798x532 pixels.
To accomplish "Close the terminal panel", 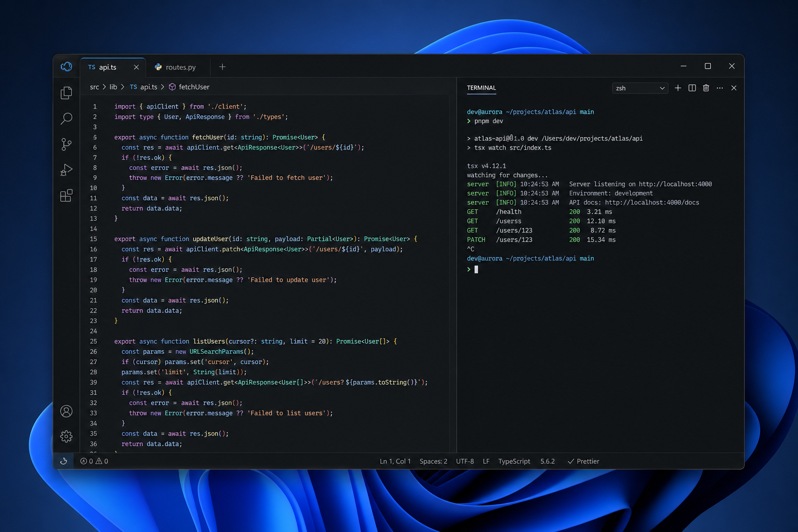I will click(734, 88).
